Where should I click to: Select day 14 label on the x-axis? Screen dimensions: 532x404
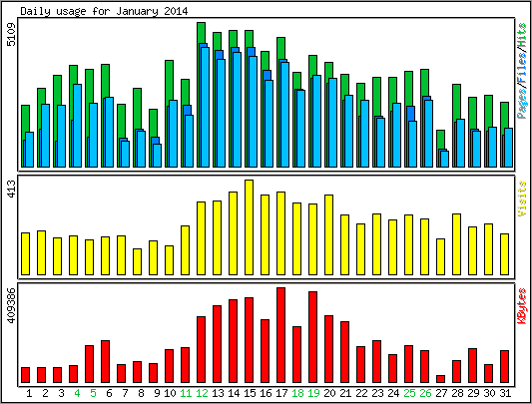click(x=234, y=393)
